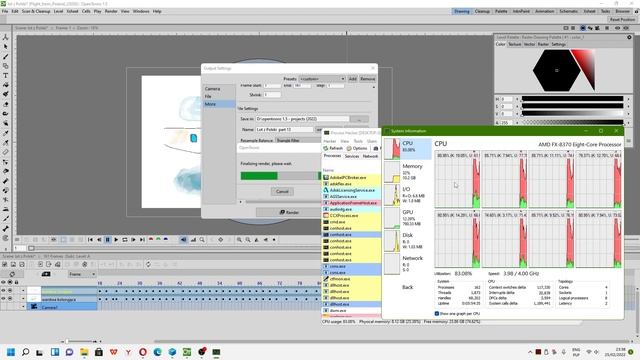Open Texture tab in style editor
The height and width of the screenshot is (360, 640).
(514, 44)
